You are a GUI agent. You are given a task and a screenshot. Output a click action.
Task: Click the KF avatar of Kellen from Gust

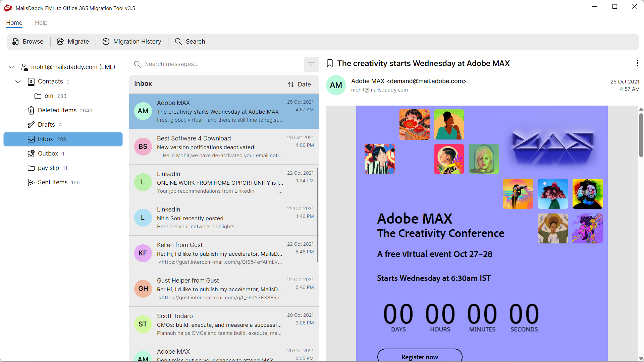[143, 253]
